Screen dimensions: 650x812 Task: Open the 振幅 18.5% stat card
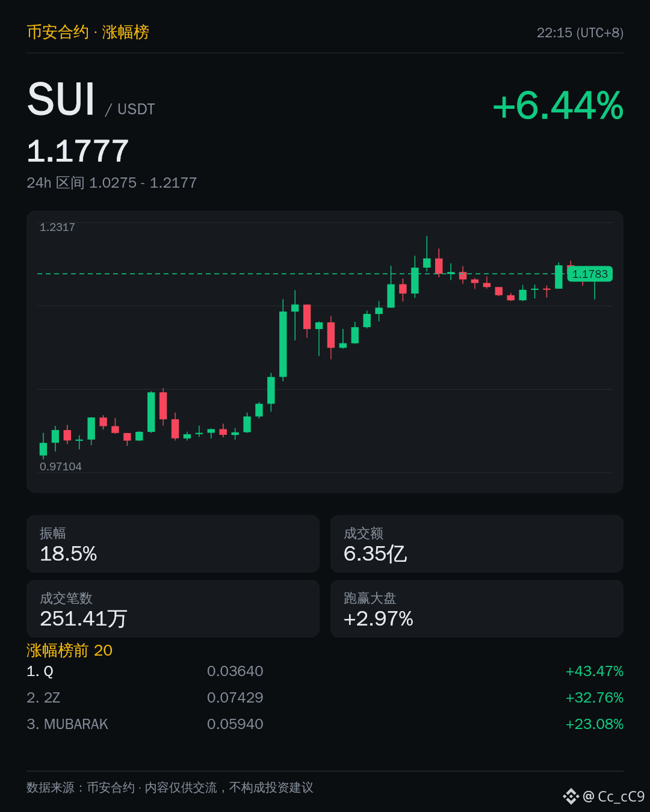(173, 544)
